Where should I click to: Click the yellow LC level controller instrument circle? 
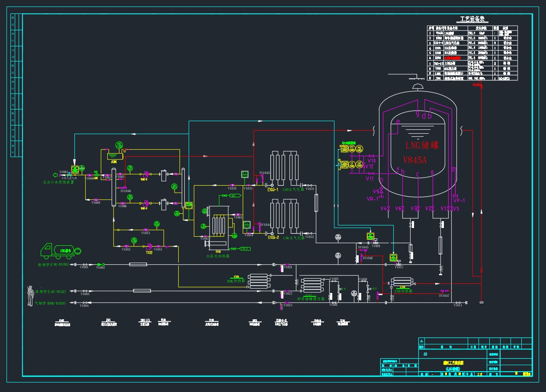pyautogui.click(x=360, y=164)
